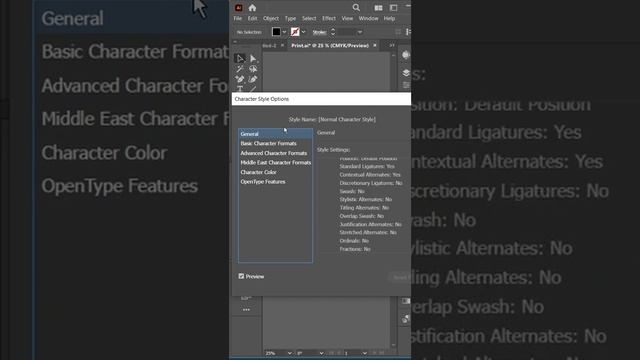Collapse the tools panel handle
The image size is (640, 360).
click(x=235, y=42)
